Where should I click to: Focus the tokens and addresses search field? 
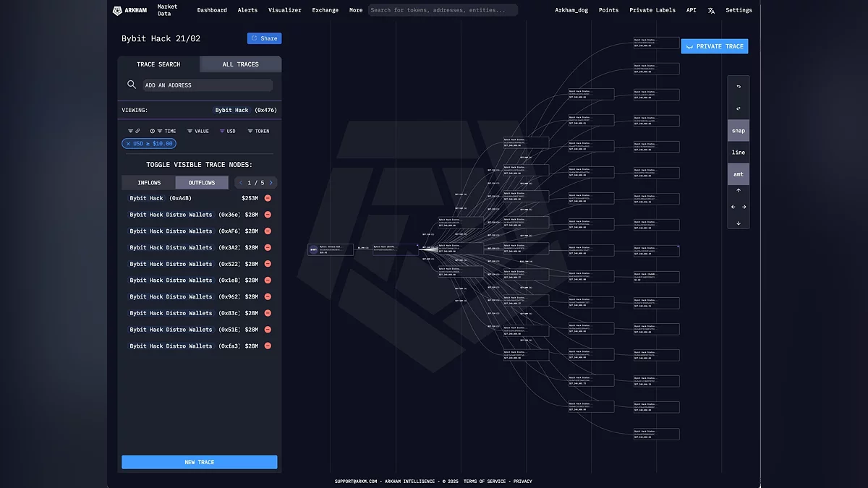tap(443, 10)
